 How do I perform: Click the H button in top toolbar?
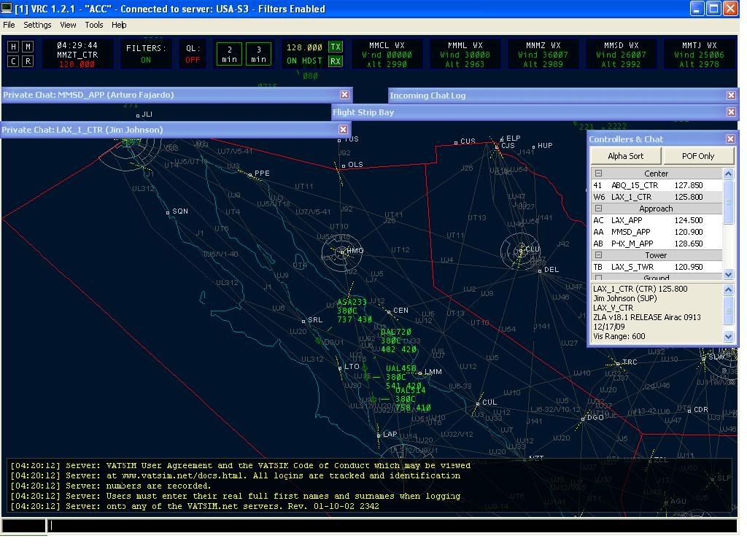click(13, 47)
